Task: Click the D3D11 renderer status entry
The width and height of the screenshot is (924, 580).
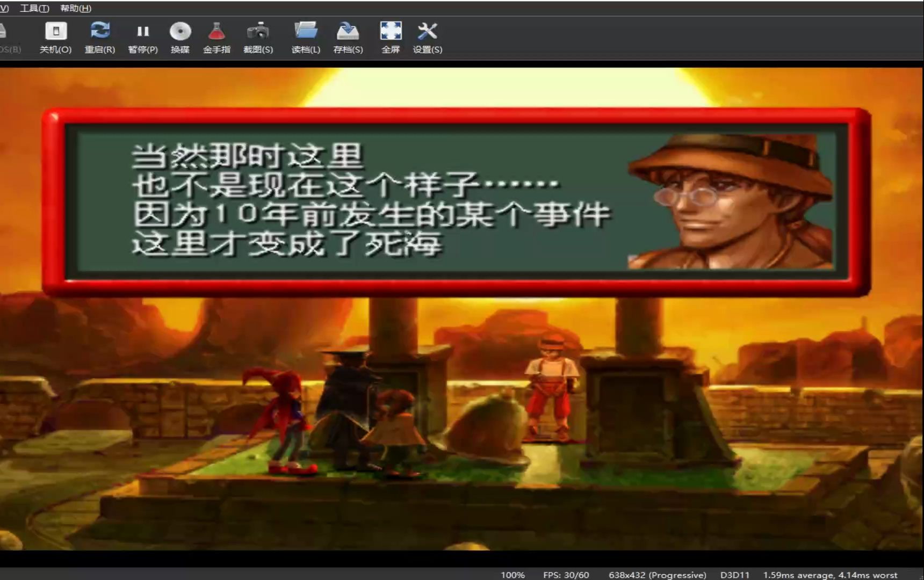Action: [734, 575]
